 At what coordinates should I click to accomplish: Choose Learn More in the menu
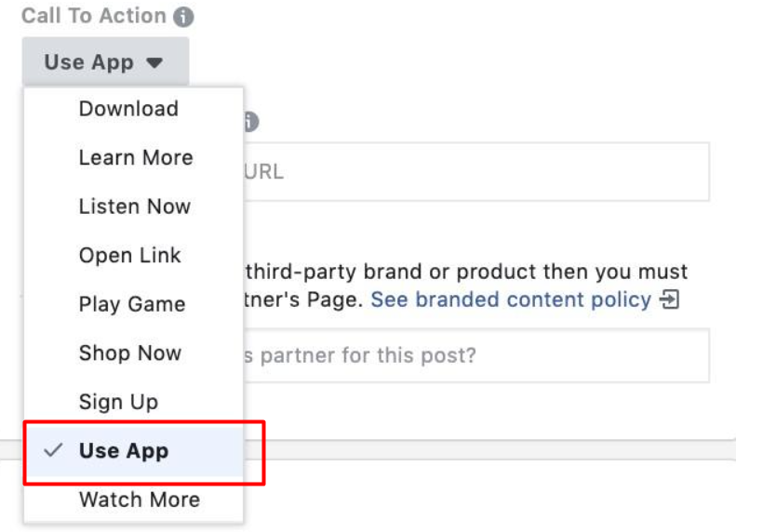[136, 157]
